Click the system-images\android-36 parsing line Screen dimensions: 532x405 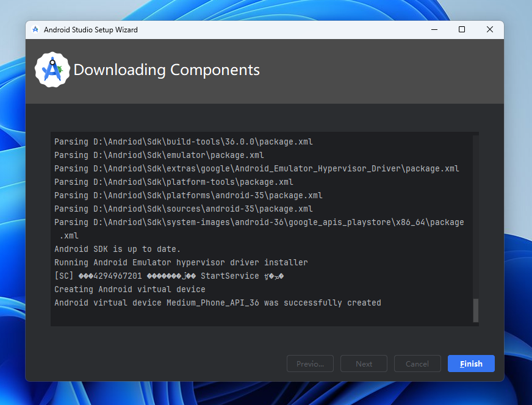pyautogui.click(x=259, y=229)
